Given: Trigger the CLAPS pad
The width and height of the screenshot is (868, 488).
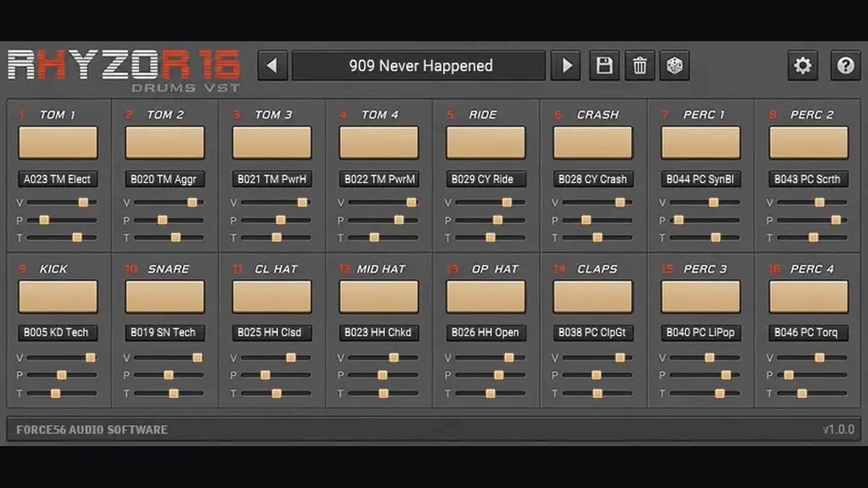Looking at the screenshot, I should point(593,296).
